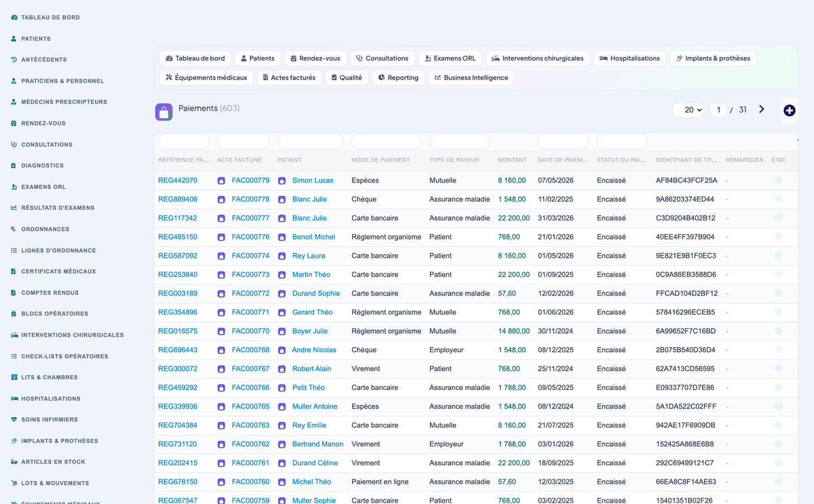
Task: Click État indicator in REG704384 row
Action: (x=779, y=425)
